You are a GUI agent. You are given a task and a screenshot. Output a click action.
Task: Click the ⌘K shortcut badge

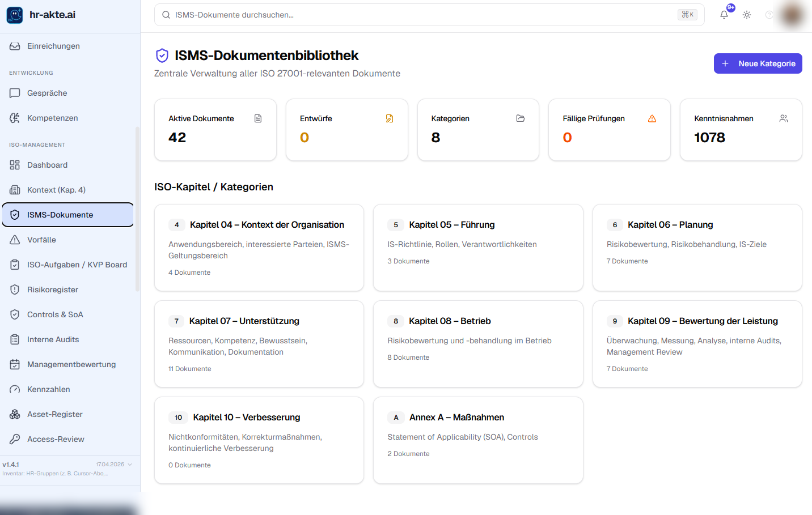point(687,15)
